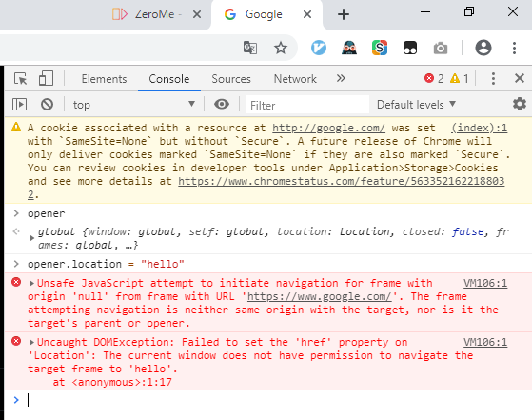The image size is (532, 420).
Task: Clear the console output
Action: point(48,104)
